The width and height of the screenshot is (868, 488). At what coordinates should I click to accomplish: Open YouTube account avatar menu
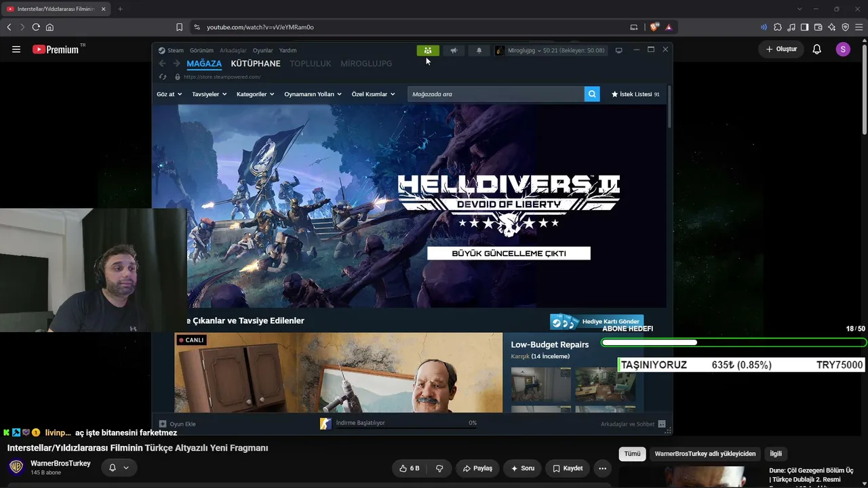click(x=843, y=49)
